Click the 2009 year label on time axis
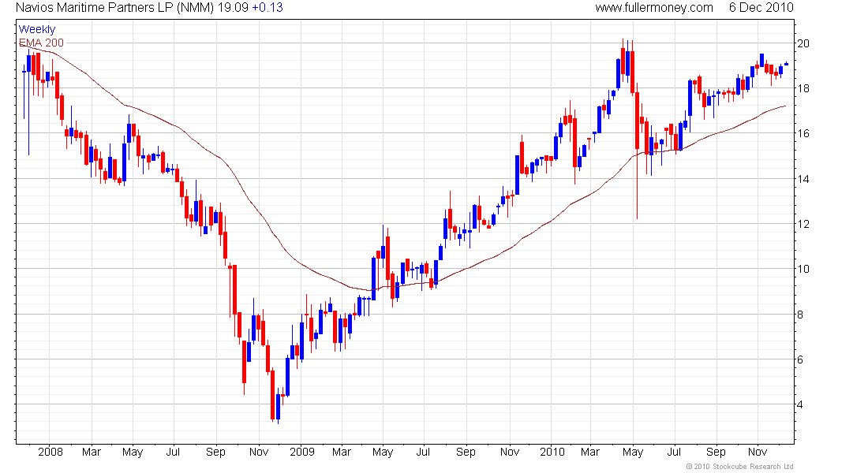 click(x=302, y=452)
